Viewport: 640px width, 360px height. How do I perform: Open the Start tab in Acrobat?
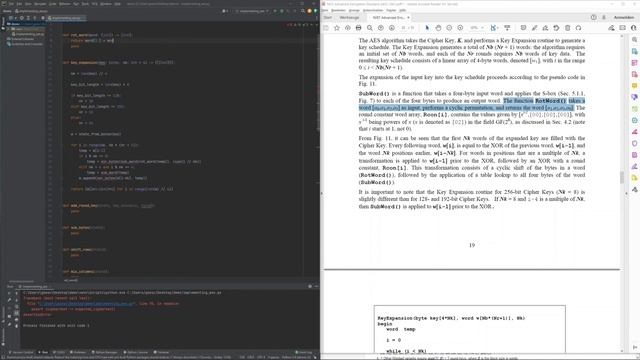(328, 18)
